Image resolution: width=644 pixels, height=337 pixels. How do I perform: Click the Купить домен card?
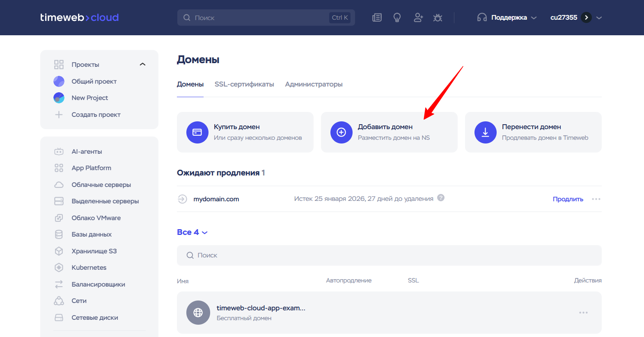[x=245, y=132]
